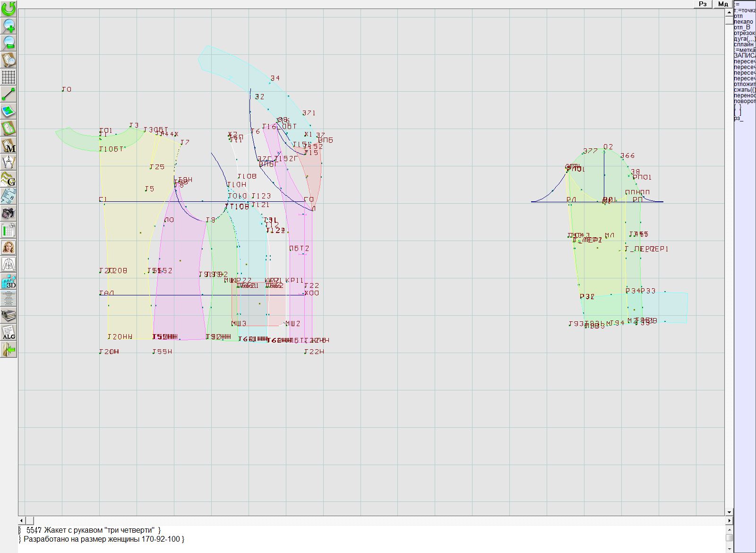Open the jacket sketch icon
This screenshot has width=756, height=553.
tap(9, 264)
